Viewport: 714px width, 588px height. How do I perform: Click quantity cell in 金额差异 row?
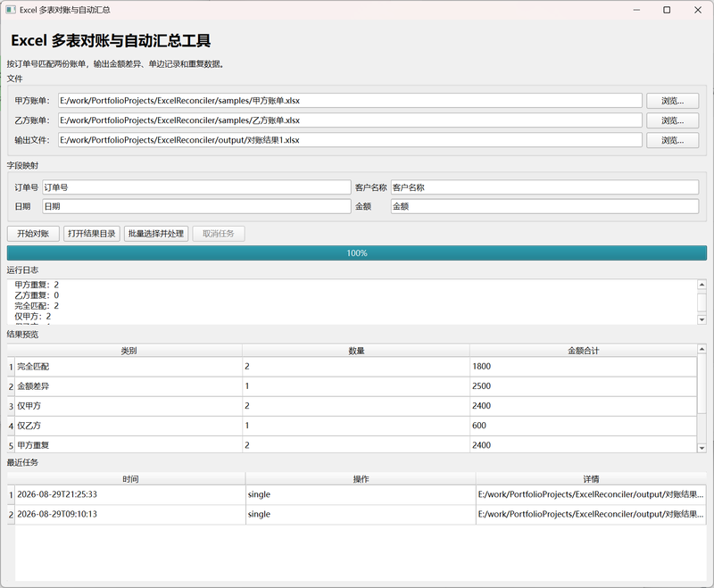356,386
